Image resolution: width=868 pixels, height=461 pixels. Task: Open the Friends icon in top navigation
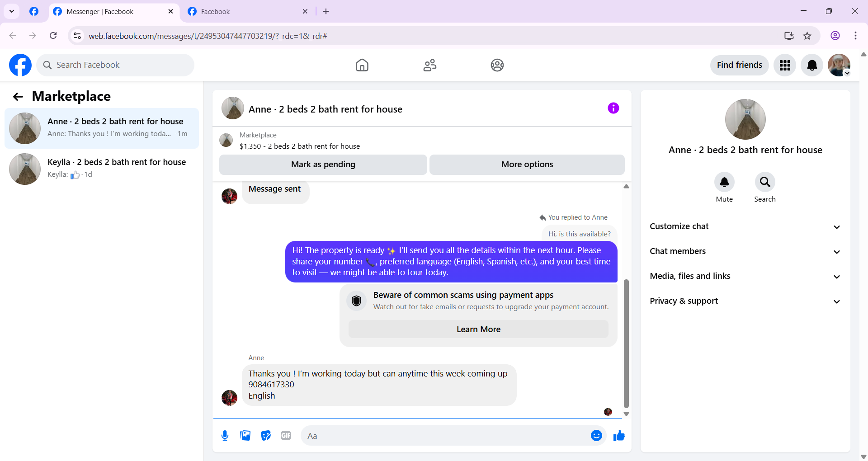(430, 65)
